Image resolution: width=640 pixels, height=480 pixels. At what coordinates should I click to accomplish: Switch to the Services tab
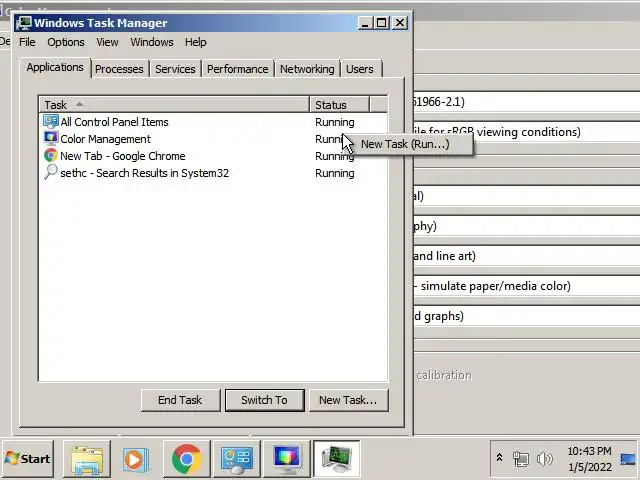175,69
